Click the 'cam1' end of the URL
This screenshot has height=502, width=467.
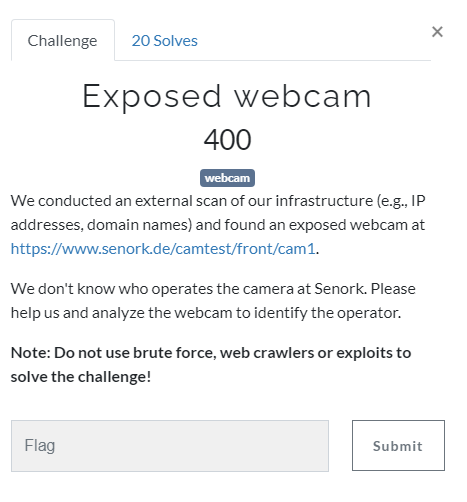297,249
